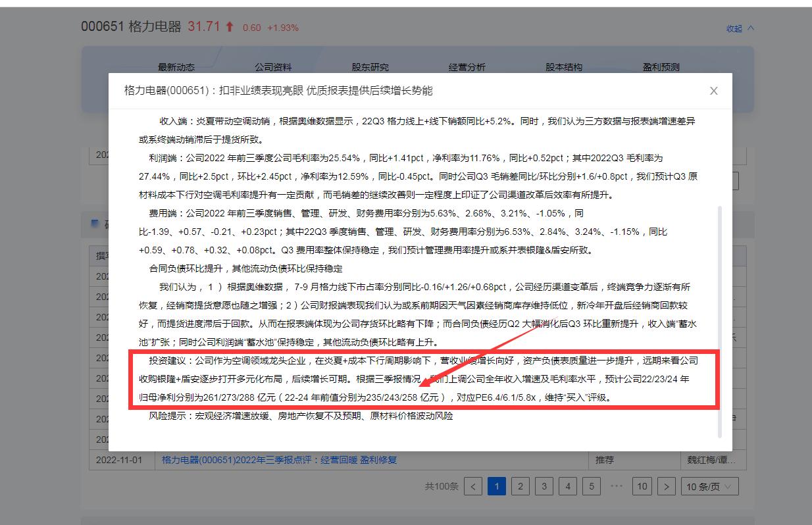
Task: Go to next page using right arrow icon
Action: (667, 486)
